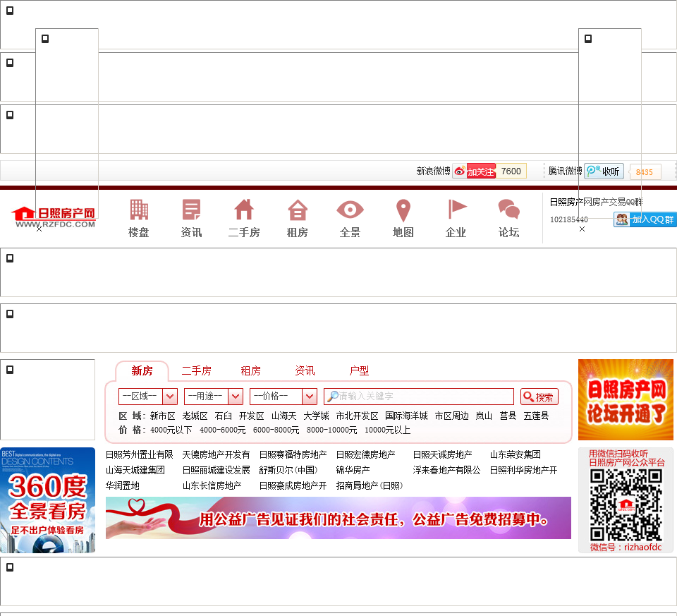Filter by region 五莲县

pos(536,416)
